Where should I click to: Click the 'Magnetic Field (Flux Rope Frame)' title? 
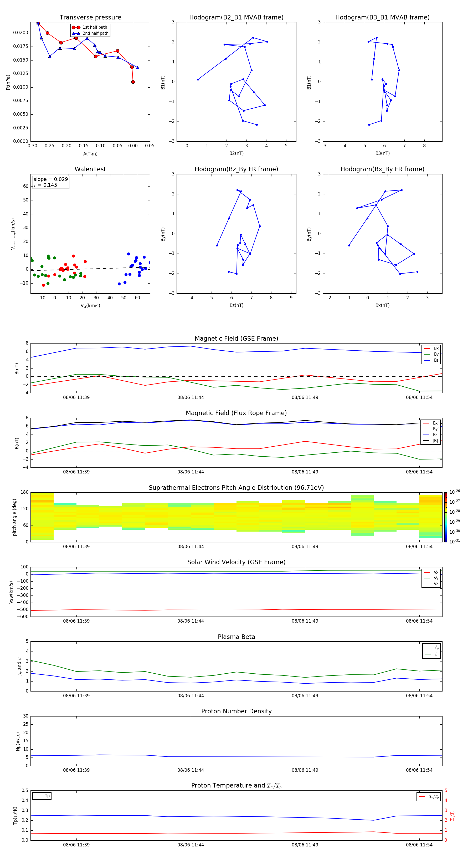(236, 413)
